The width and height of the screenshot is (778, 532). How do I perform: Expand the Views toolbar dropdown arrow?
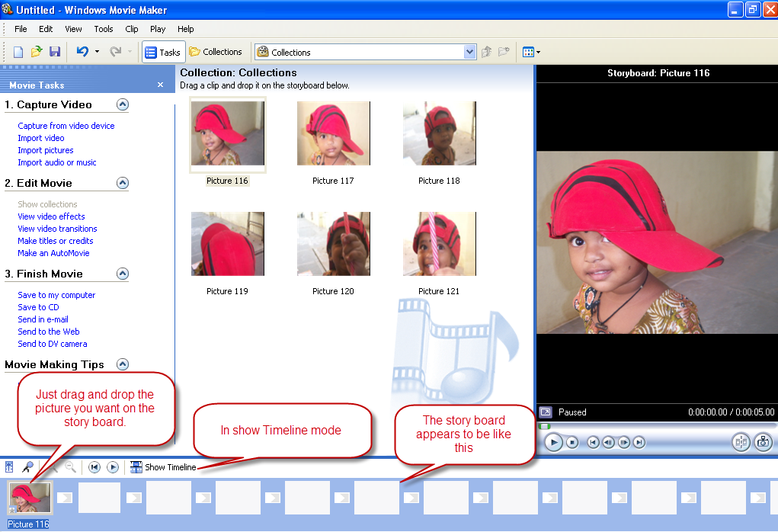pos(539,52)
